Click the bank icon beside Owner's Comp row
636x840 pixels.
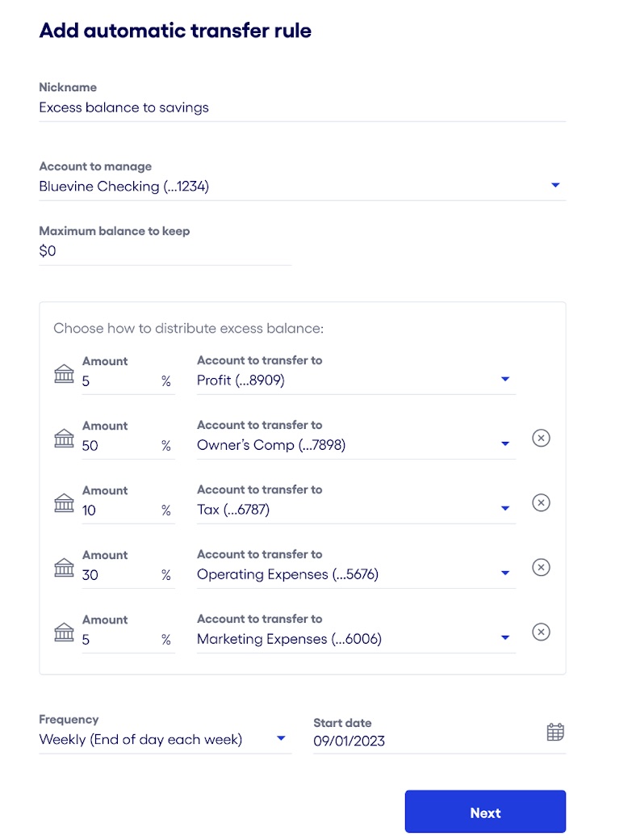pos(64,438)
